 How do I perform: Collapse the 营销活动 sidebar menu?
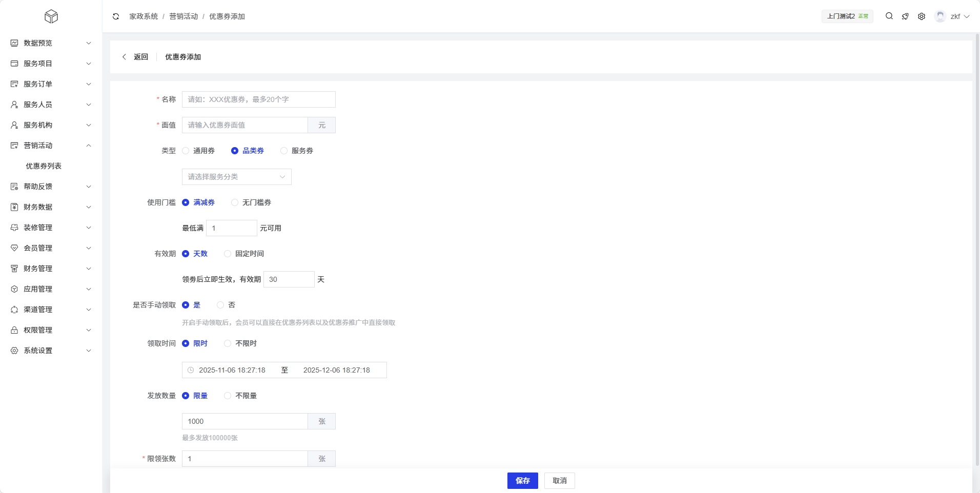[x=51, y=146]
